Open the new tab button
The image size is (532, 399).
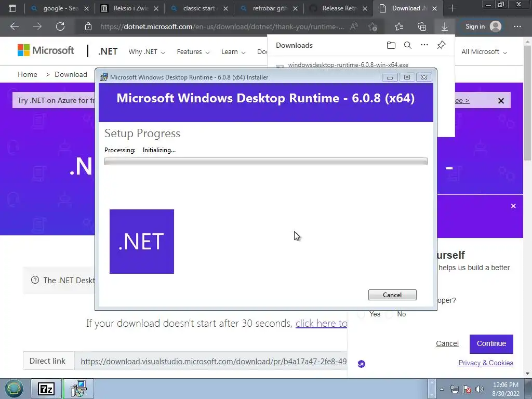(453, 8)
